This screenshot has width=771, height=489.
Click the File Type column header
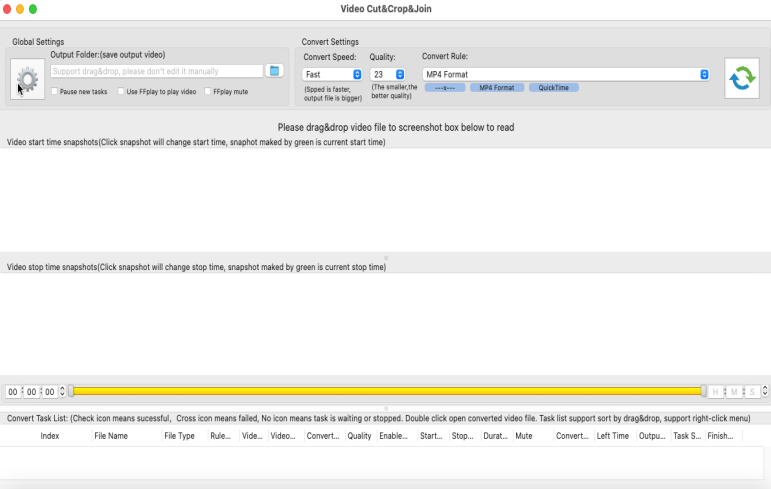pyautogui.click(x=179, y=436)
